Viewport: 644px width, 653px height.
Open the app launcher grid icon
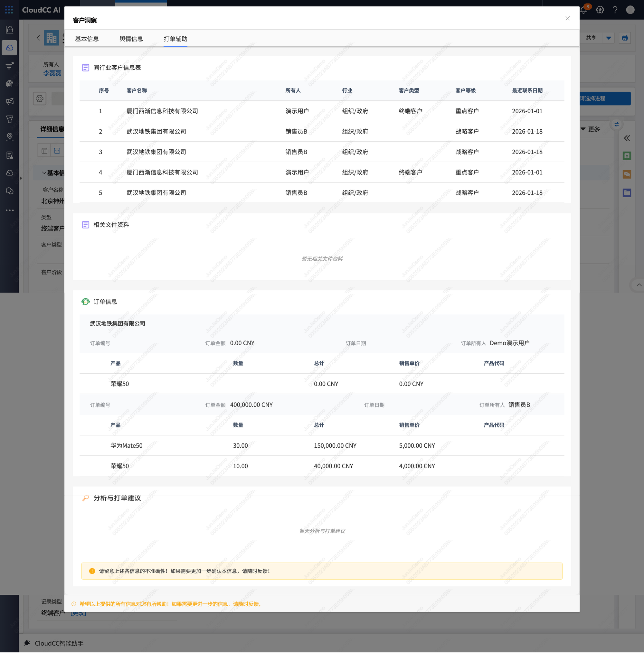pyautogui.click(x=9, y=10)
